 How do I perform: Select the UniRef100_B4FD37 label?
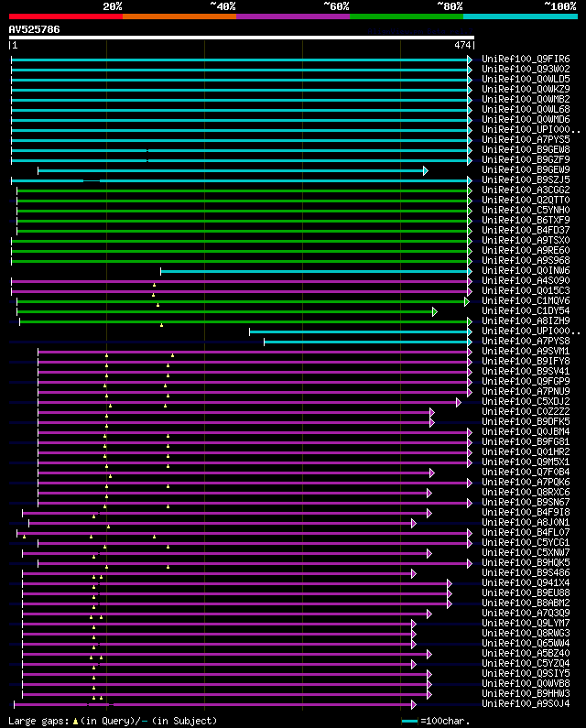pyautogui.click(x=526, y=230)
